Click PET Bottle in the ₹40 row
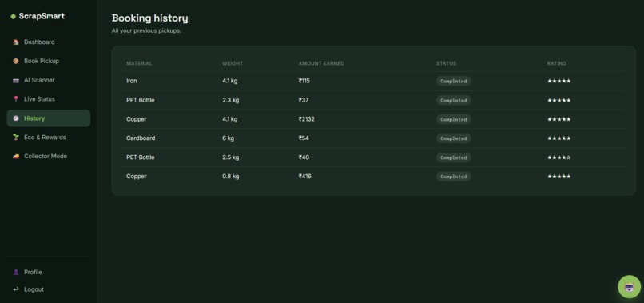The width and height of the screenshot is (644, 303). (x=141, y=157)
